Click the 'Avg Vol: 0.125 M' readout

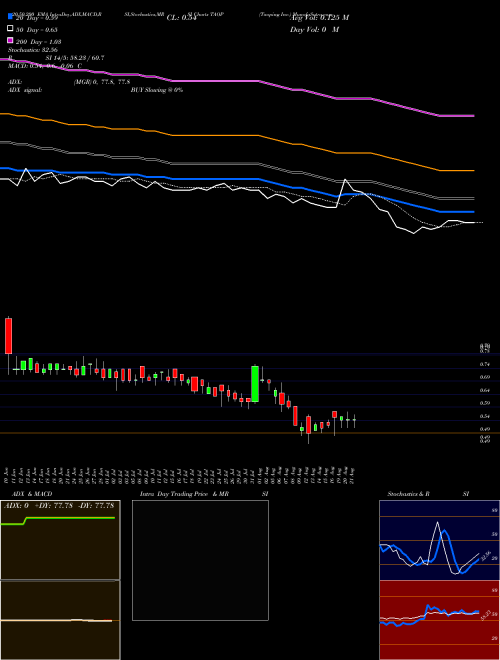(319, 18)
